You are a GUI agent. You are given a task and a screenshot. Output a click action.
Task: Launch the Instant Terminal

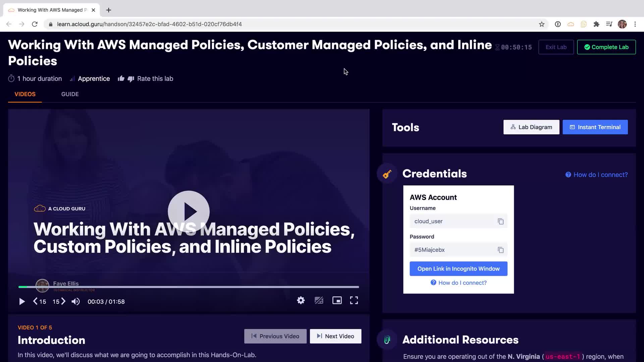[595, 127]
